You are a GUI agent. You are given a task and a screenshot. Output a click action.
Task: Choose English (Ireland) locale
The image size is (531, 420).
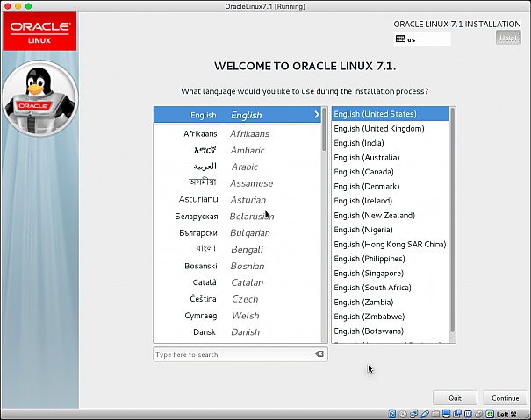(x=391, y=201)
